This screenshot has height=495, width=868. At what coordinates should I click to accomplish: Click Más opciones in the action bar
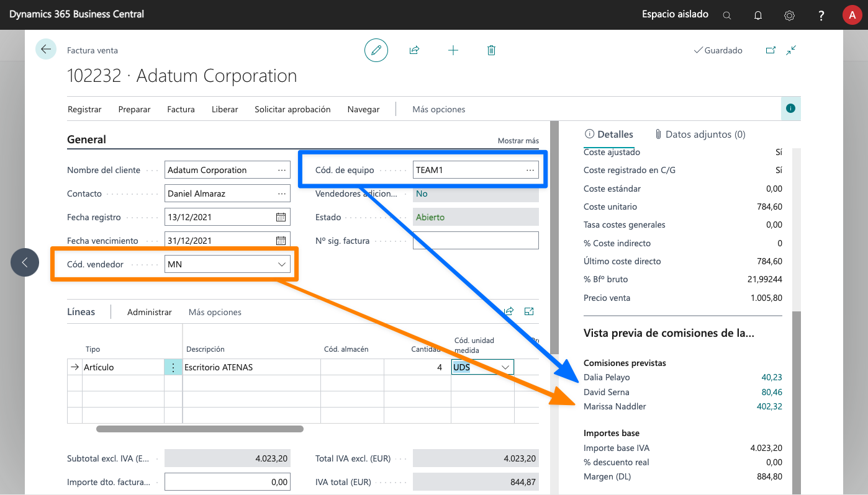(439, 109)
